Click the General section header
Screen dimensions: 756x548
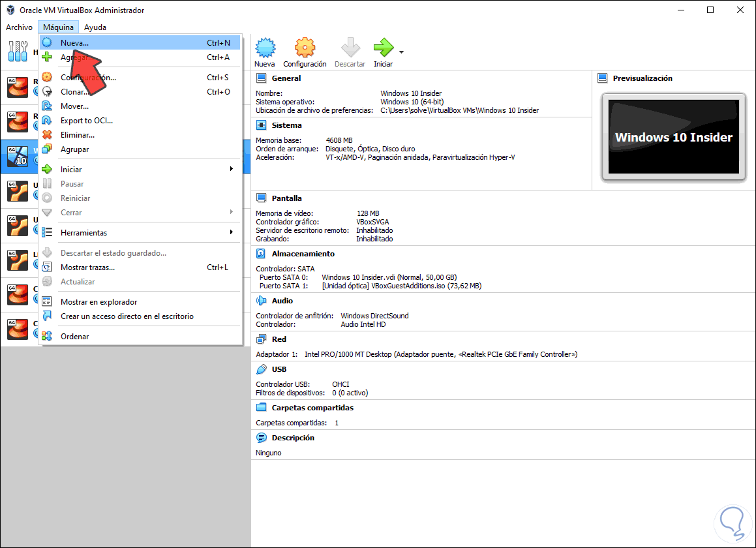coord(286,79)
